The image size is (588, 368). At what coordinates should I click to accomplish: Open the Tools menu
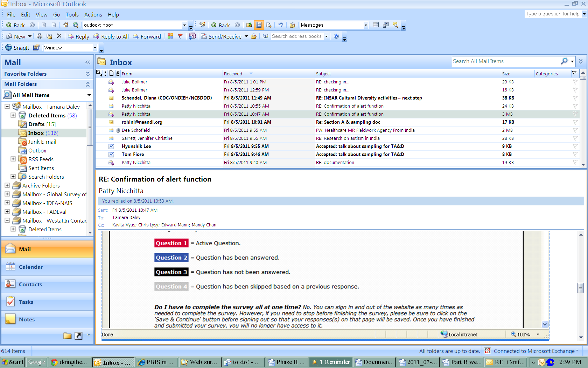(x=72, y=15)
